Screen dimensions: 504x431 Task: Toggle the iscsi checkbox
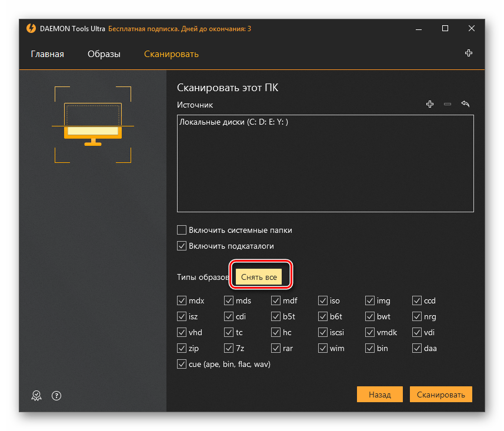(x=323, y=332)
